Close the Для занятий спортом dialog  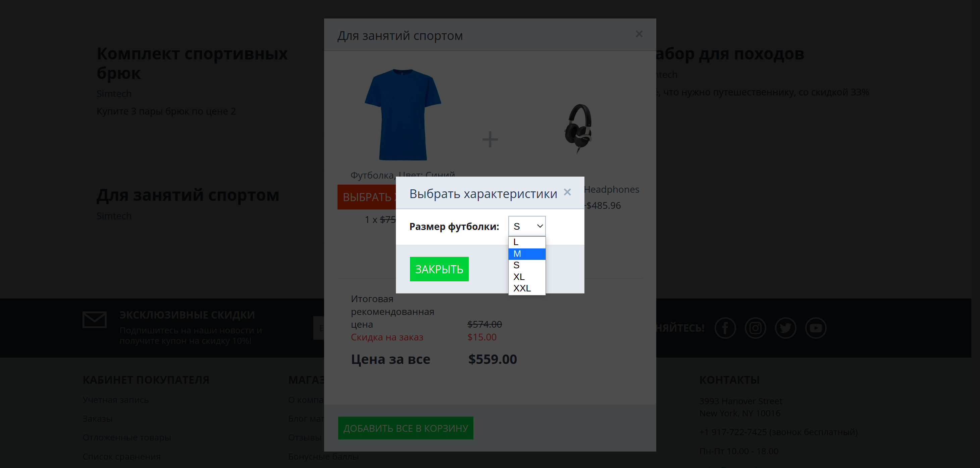639,34
